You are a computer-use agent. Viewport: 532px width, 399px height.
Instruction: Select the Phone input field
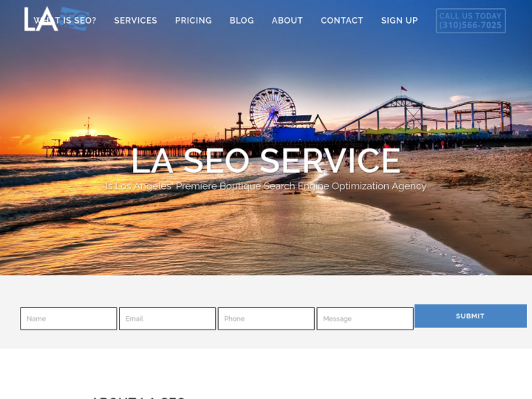tap(266, 318)
